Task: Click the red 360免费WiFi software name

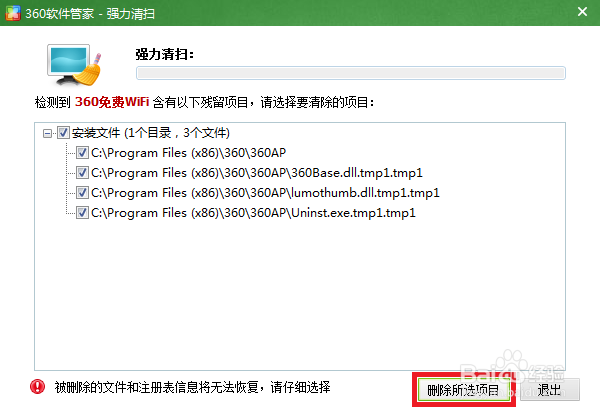Action: (x=112, y=102)
